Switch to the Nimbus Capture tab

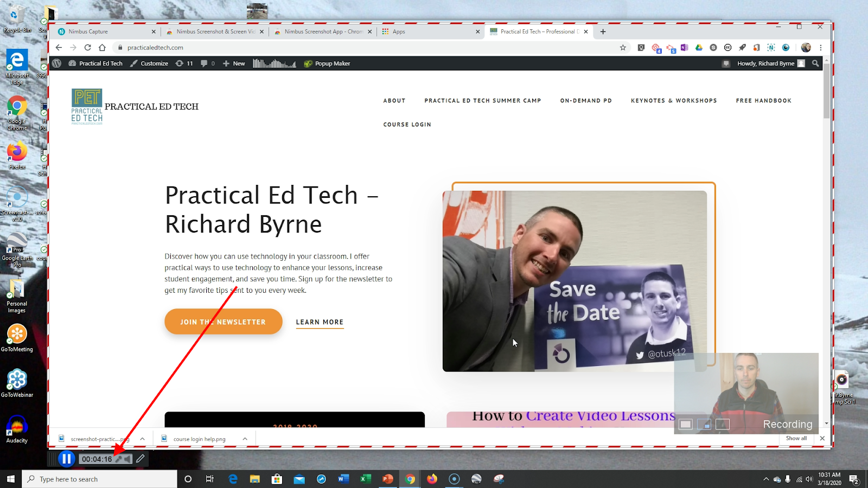pyautogui.click(x=106, y=31)
